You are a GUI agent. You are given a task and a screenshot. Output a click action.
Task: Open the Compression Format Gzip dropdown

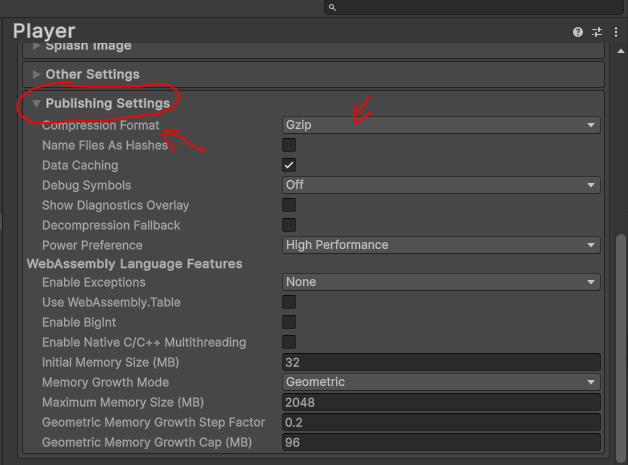(440, 126)
